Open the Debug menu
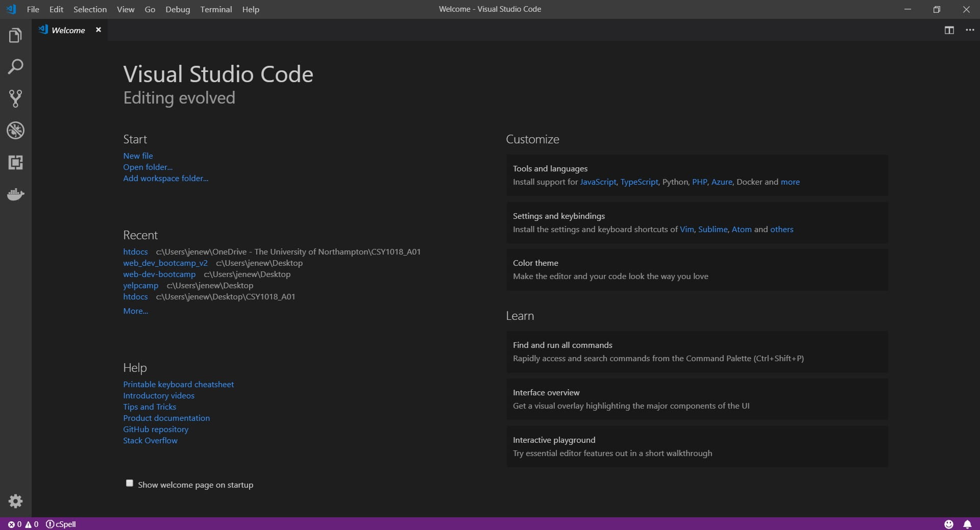The height and width of the screenshot is (530, 980). [x=178, y=9]
